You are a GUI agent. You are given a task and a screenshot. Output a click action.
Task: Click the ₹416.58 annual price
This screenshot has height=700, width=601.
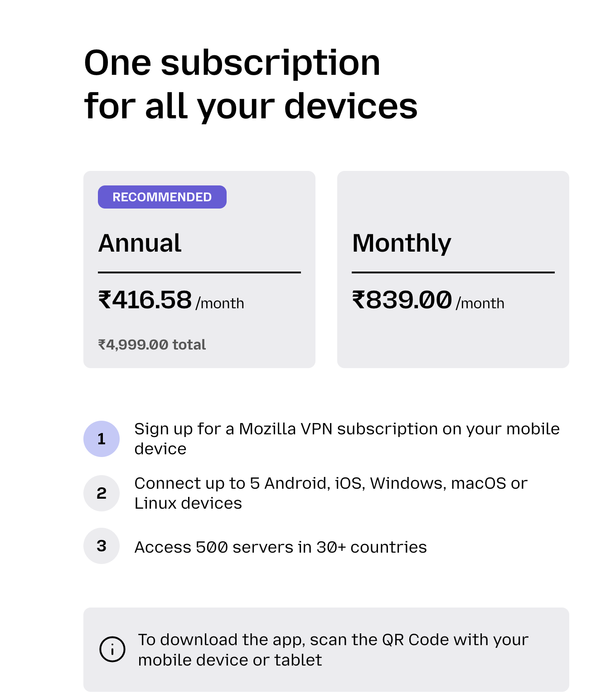coord(145,300)
